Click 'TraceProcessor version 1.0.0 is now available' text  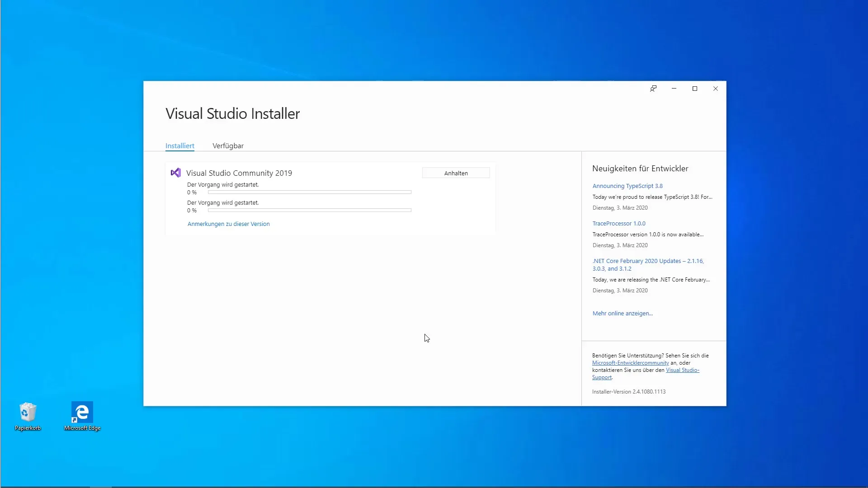(x=648, y=235)
